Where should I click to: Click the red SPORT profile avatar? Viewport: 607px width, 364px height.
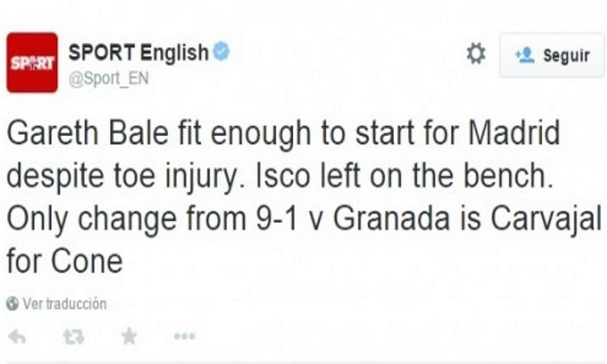point(32,62)
